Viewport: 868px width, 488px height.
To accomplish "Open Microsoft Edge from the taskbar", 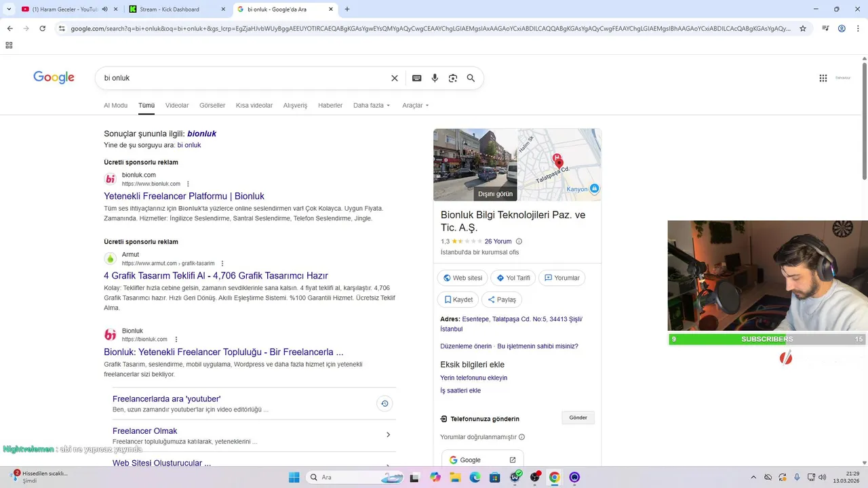I will click(x=475, y=477).
